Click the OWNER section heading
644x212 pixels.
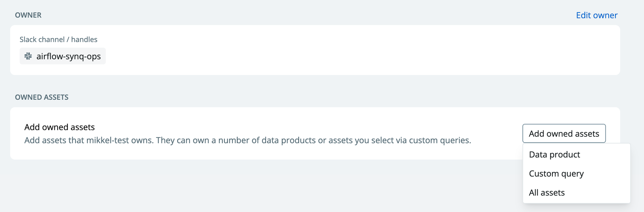tap(28, 15)
